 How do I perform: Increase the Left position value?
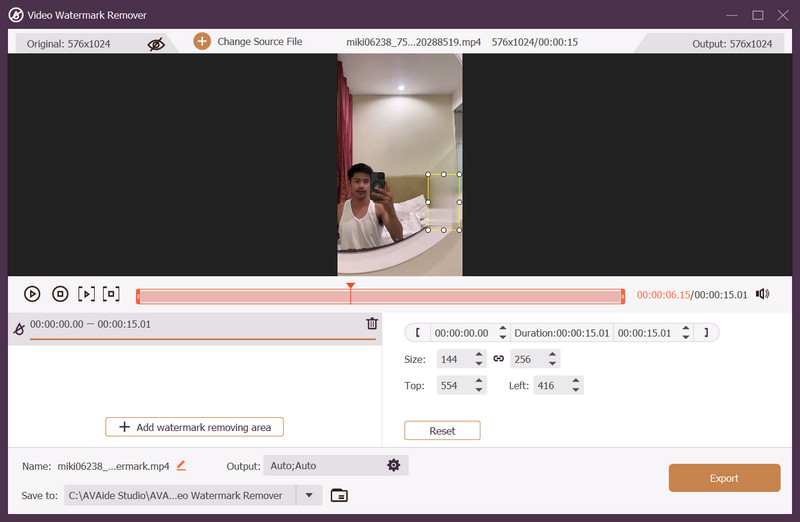[x=576, y=381]
